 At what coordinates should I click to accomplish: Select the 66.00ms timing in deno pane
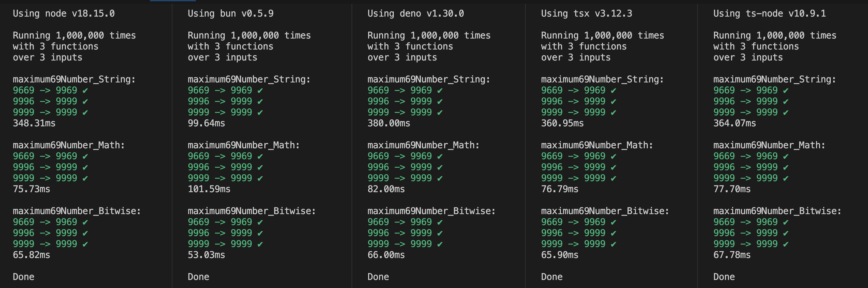[x=386, y=255]
